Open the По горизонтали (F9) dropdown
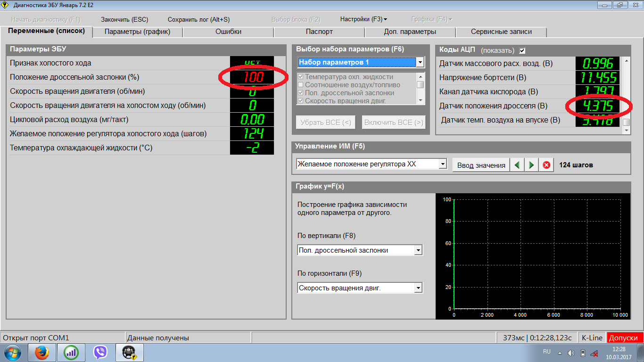This screenshot has height=362, width=644. tap(418, 288)
